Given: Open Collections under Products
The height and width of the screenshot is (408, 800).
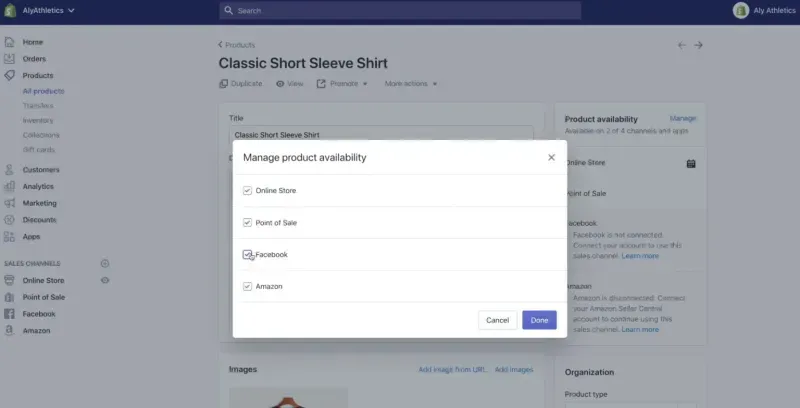Looking at the screenshot, I should (41, 135).
